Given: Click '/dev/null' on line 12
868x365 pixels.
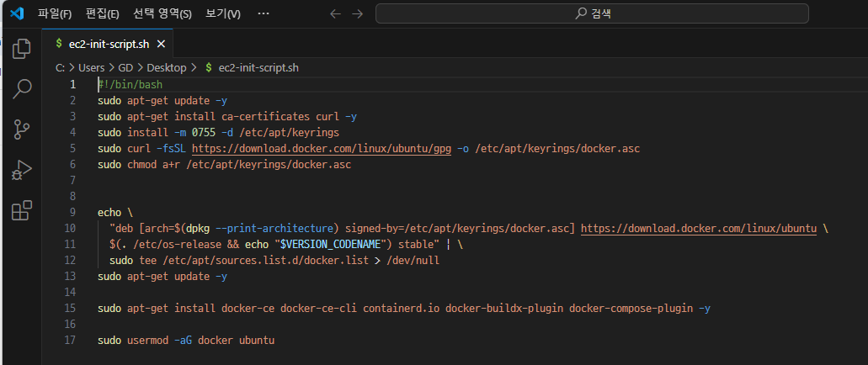Looking at the screenshot, I should click(x=413, y=261).
